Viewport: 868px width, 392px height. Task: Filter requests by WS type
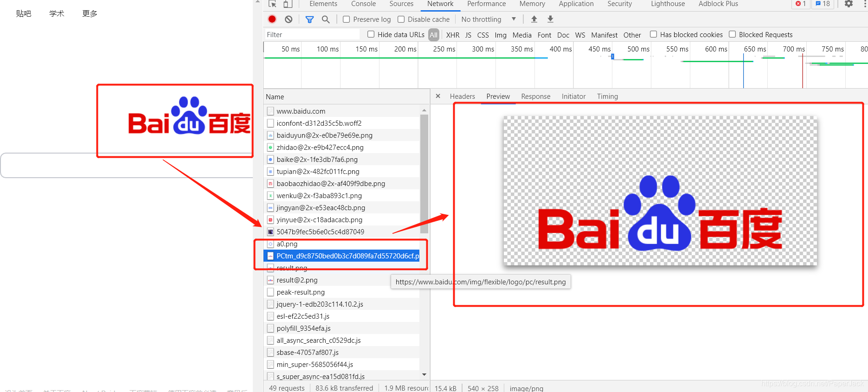(580, 35)
